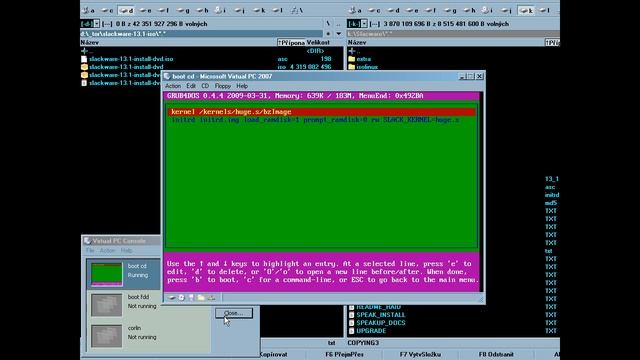Select boot cd virtual machine thumbnail
The width and height of the screenshot is (640, 360).
(107, 274)
